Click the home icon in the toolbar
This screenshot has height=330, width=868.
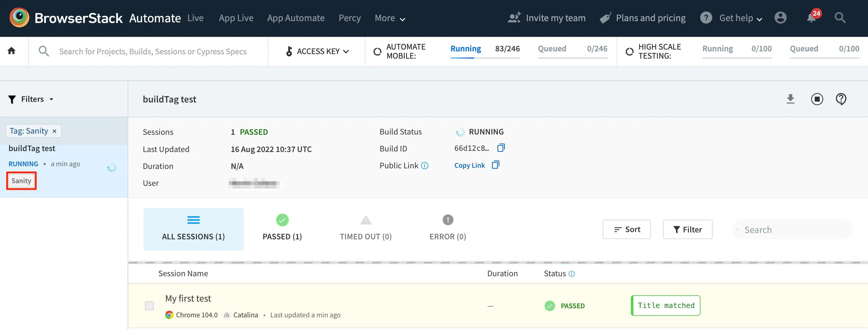click(11, 51)
